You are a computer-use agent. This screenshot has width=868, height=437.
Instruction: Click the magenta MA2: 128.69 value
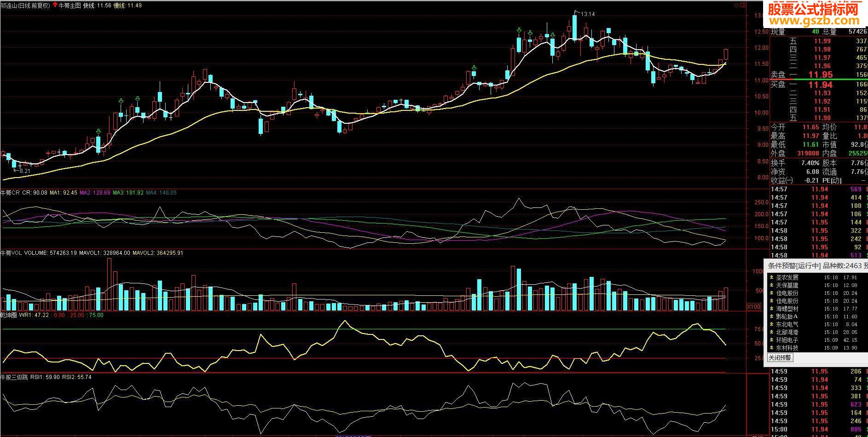[x=95, y=193]
